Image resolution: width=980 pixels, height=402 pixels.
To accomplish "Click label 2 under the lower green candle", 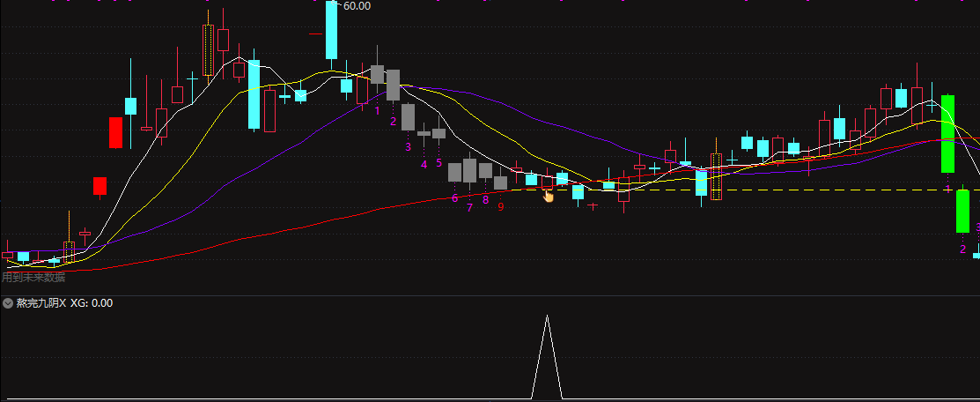I will click(963, 249).
